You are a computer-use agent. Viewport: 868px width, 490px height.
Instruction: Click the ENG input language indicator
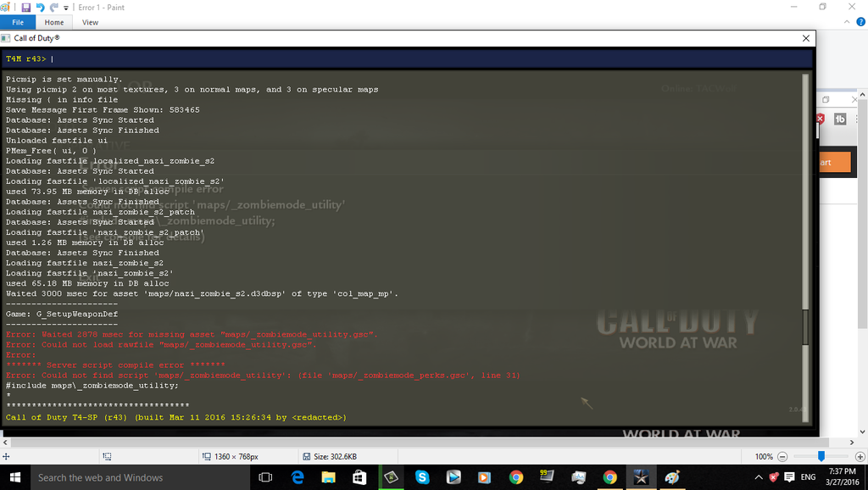[x=808, y=477]
